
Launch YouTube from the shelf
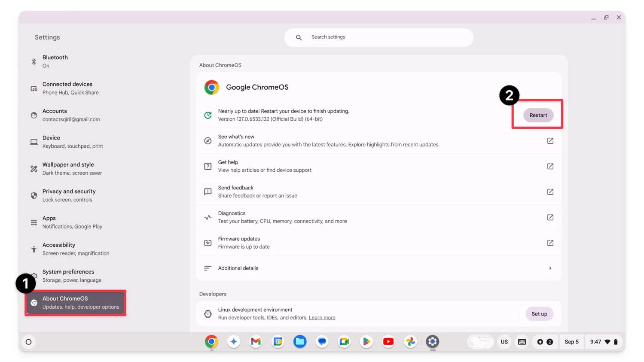(x=388, y=341)
